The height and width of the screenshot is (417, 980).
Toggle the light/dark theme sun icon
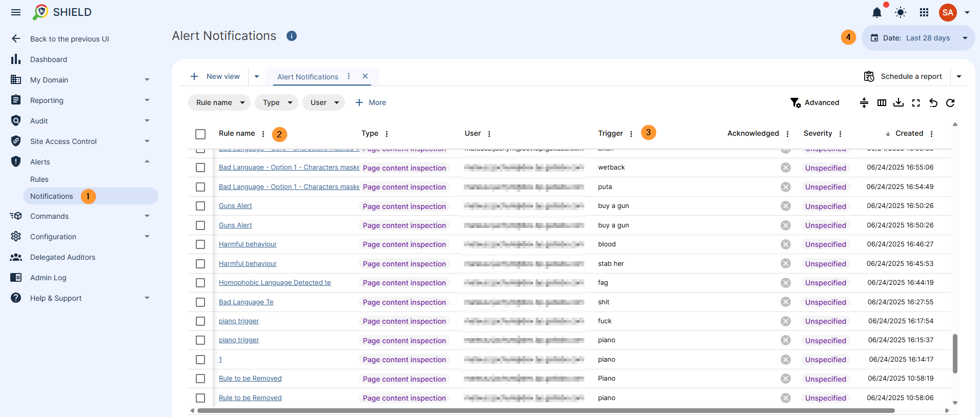[901, 12]
